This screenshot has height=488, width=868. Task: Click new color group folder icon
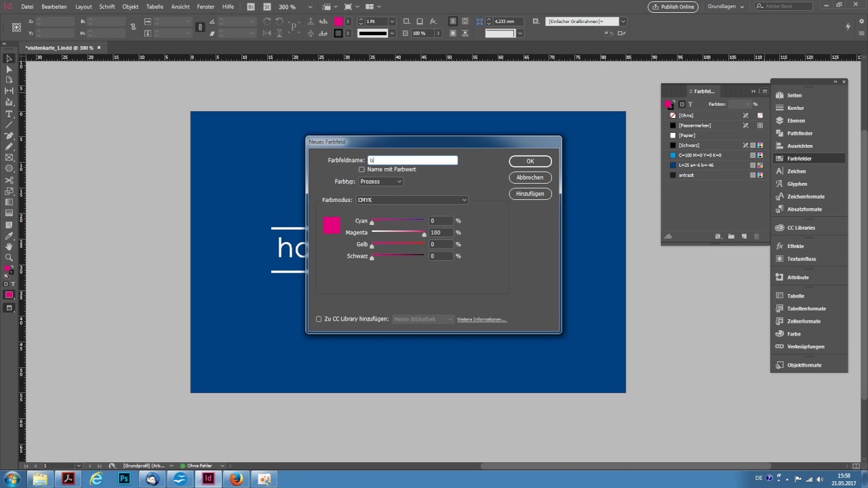click(731, 237)
